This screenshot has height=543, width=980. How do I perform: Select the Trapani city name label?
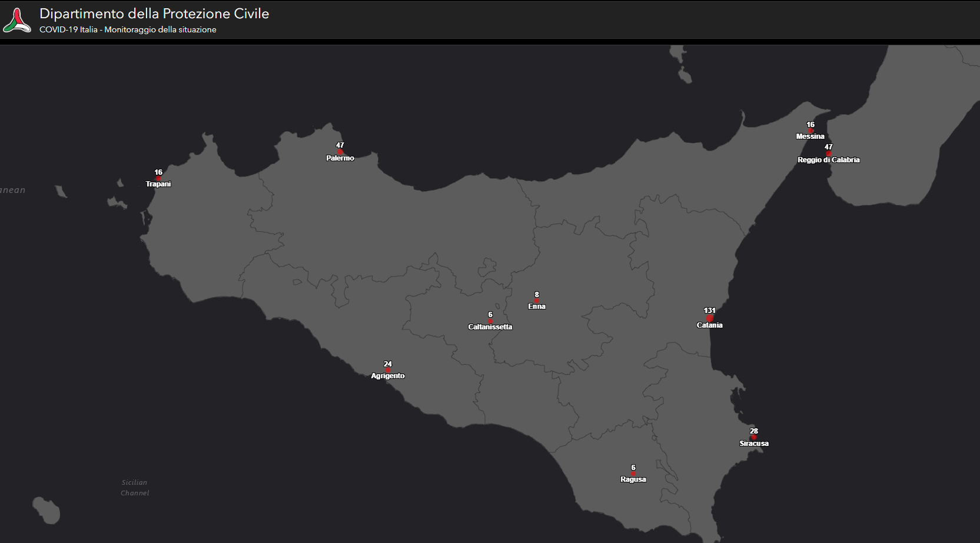coord(159,184)
